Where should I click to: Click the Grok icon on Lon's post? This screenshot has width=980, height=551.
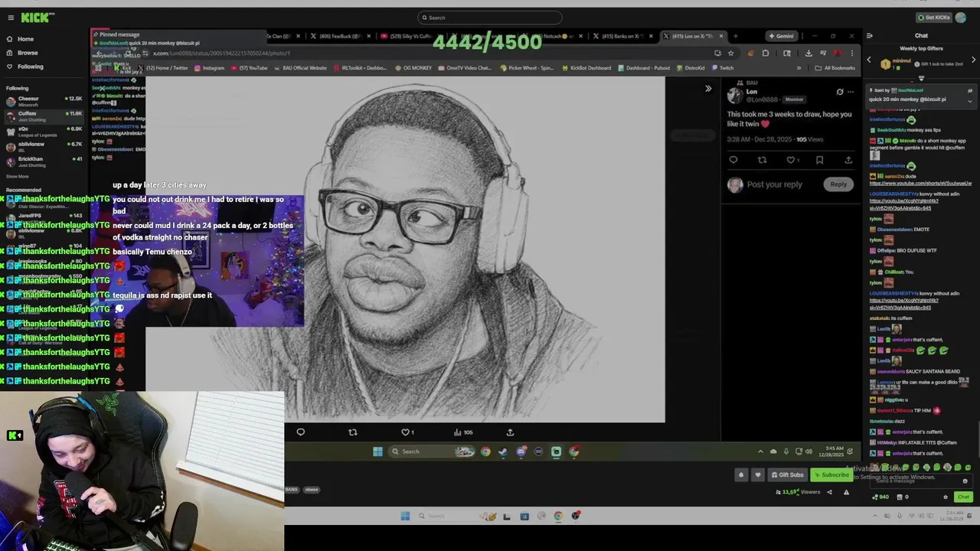coord(839,92)
